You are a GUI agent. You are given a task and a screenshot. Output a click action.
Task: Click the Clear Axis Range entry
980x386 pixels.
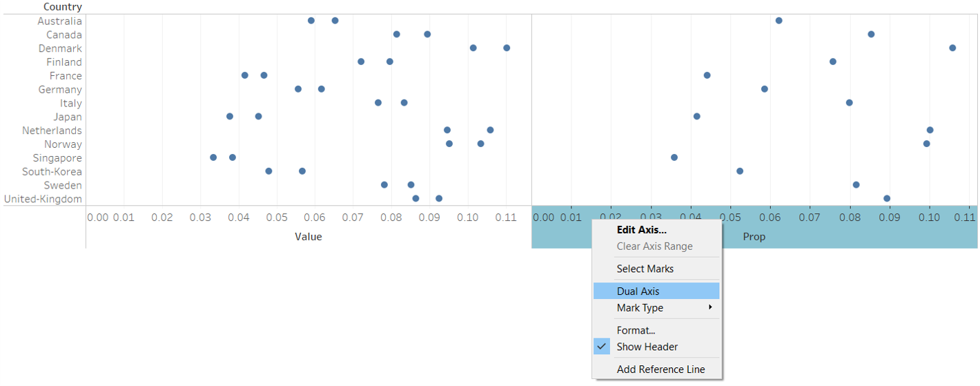654,246
